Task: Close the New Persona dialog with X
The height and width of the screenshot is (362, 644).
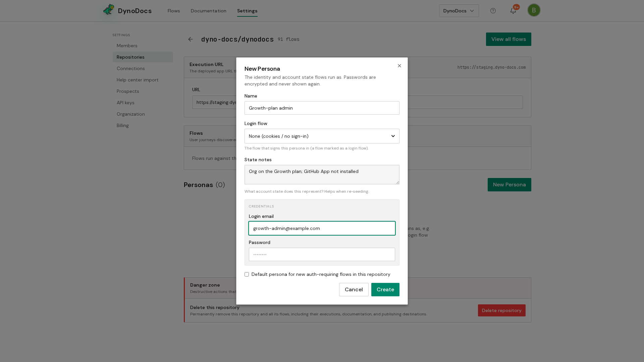Action: pos(399,66)
